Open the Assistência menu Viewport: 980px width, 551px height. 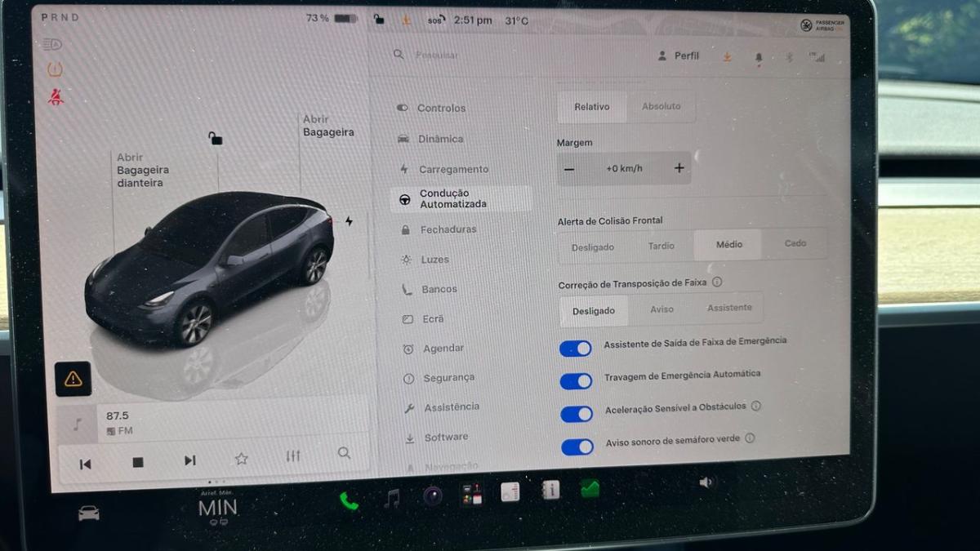pyautogui.click(x=443, y=407)
